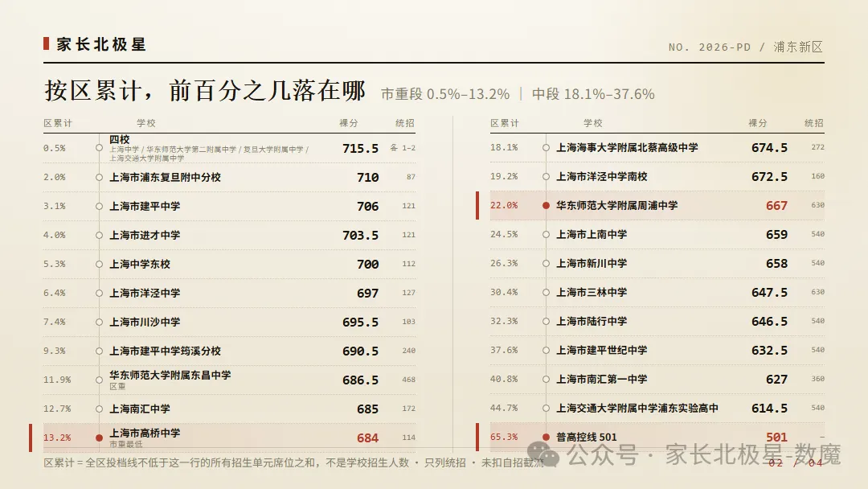Image resolution: width=868 pixels, height=489 pixels.
Task: Click the red 13.2% cumulative value
Action: pyautogui.click(x=57, y=438)
